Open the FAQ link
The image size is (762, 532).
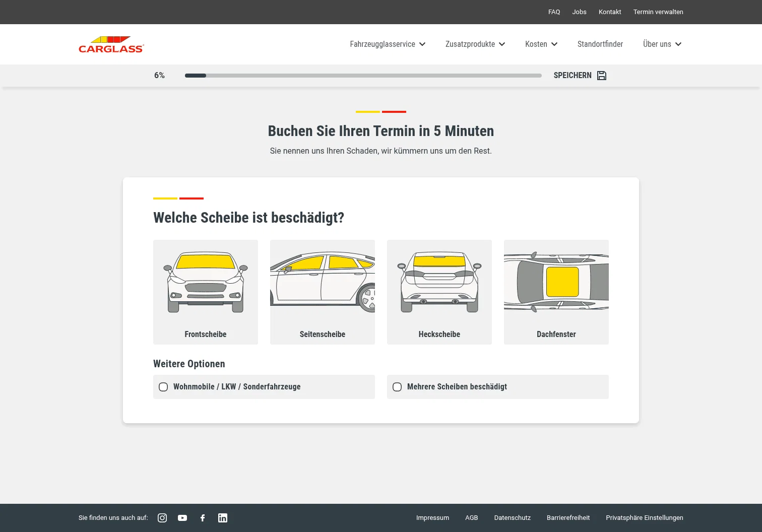tap(554, 12)
